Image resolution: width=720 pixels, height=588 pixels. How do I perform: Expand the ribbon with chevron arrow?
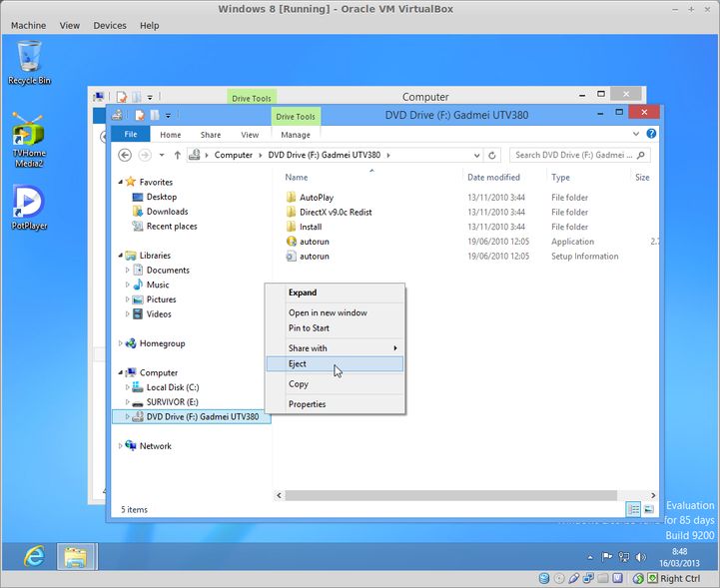(x=636, y=134)
